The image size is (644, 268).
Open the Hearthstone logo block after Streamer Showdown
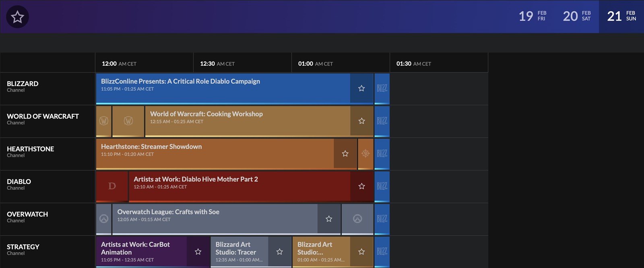click(365, 154)
